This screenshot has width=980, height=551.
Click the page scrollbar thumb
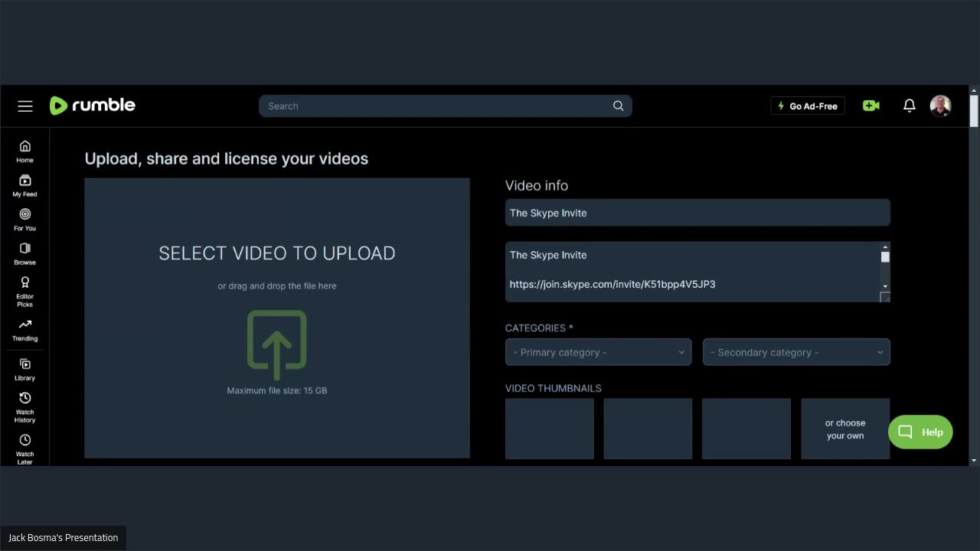point(974,111)
